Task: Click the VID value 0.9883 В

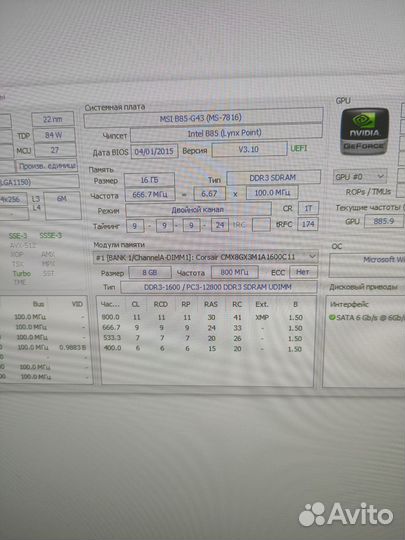Action: coord(72,348)
